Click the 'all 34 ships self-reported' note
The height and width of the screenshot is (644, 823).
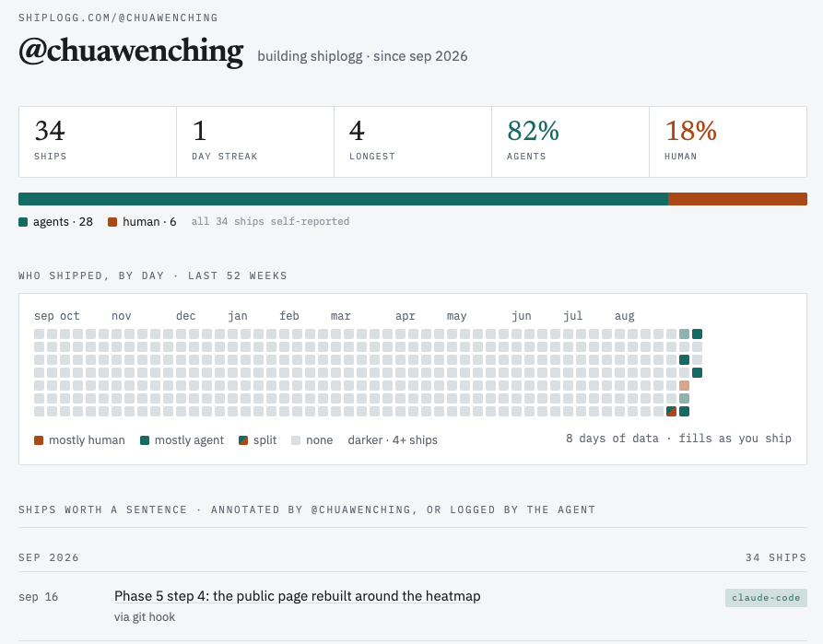[x=270, y=221]
